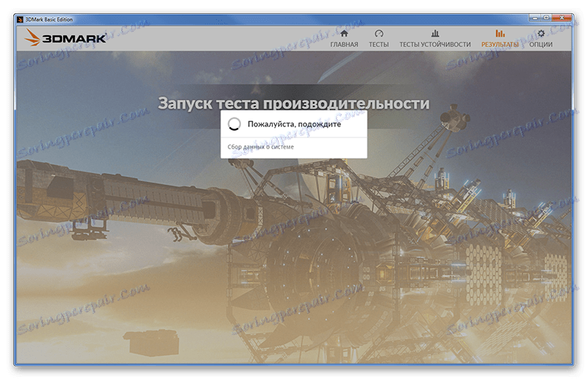Click the gear icon above ОПЦИИ
588x380 pixels.
coord(541,33)
